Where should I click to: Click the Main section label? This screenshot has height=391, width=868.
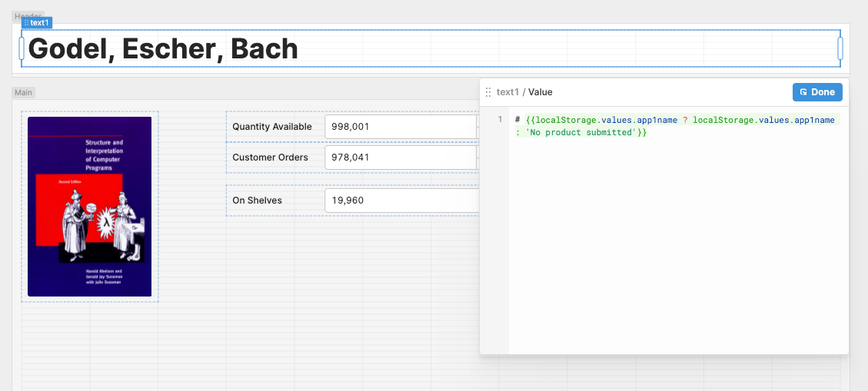pos(23,92)
